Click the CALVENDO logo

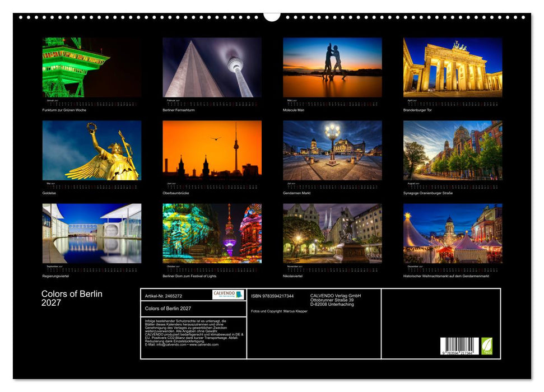coord(228,295)
